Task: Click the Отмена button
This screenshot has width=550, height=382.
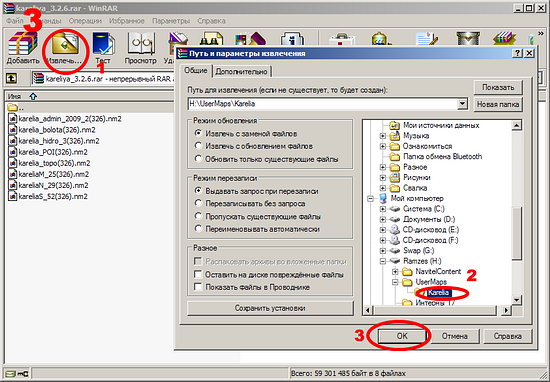Action: click(x=455, y=336)
